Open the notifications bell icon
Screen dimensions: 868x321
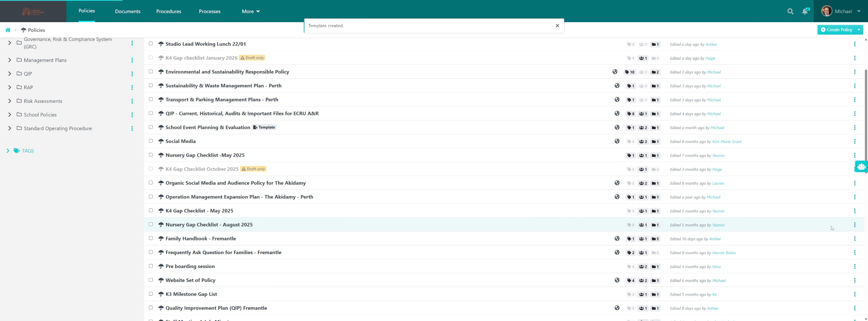coord(805,11)
